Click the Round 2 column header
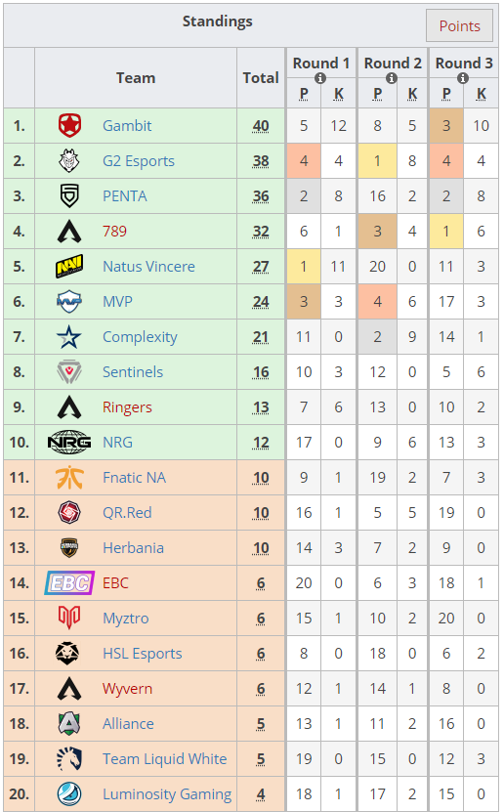Image resolution: width=504 pixels, height=812 pixels. coord(393,64)
